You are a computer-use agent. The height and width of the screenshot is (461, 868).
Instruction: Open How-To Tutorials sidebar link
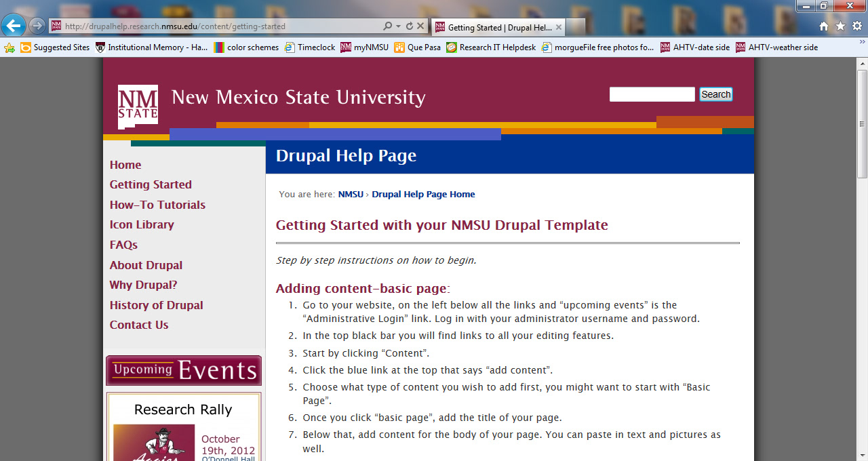tap(157, 205)
